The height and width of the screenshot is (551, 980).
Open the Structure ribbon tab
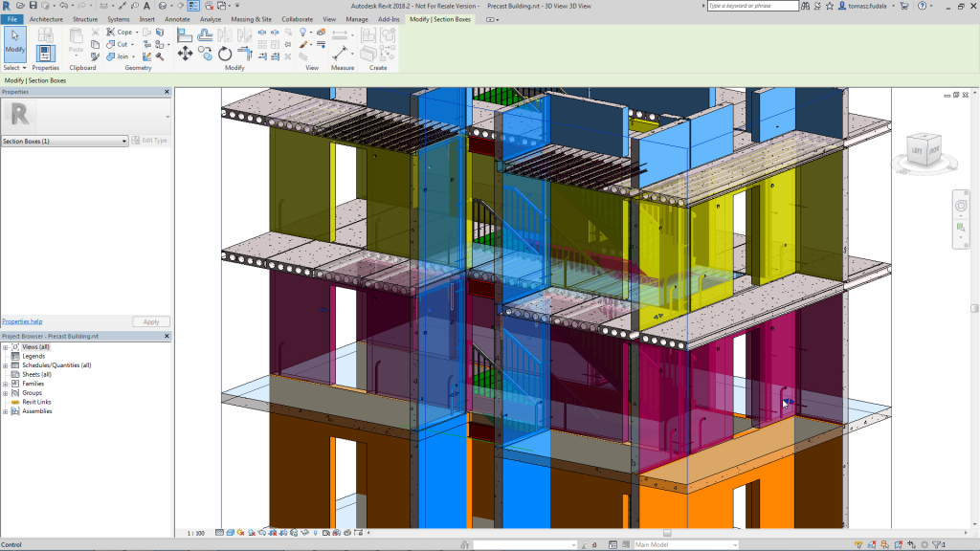point(85,19)
